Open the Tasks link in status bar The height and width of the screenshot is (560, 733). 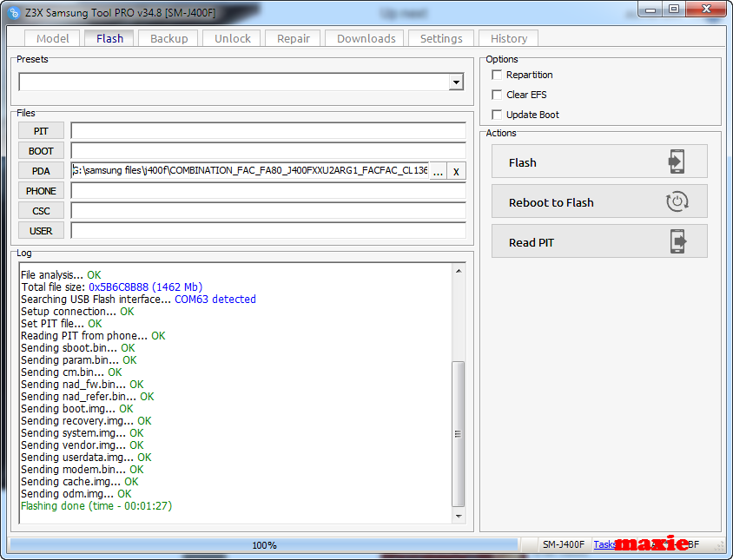[604, 544]
